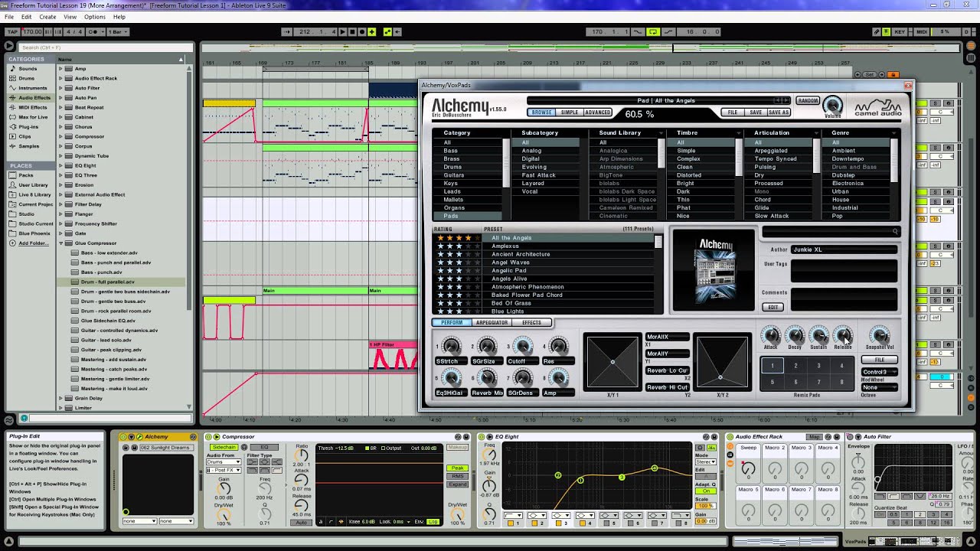Click the transport Play button
The image size is (980, 551).
(342, 31)
